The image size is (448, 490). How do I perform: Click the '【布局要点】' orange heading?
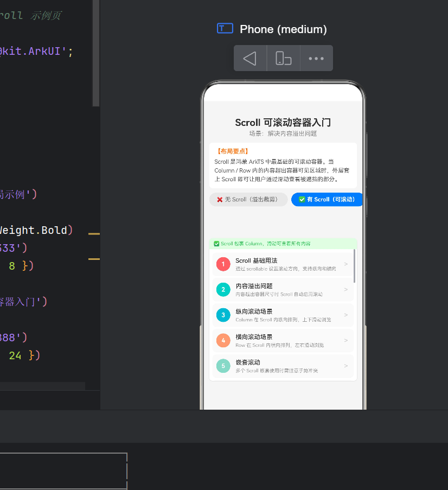[x=233, y=151]
